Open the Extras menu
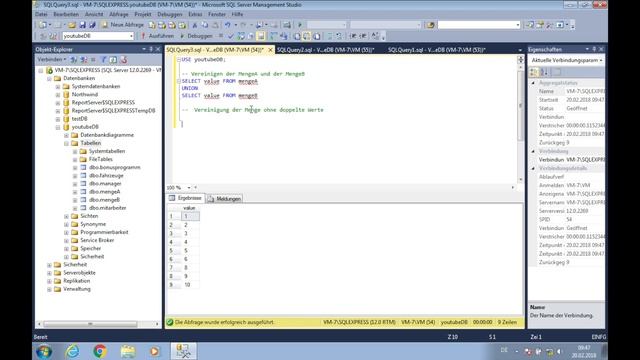 coord(195,14)
